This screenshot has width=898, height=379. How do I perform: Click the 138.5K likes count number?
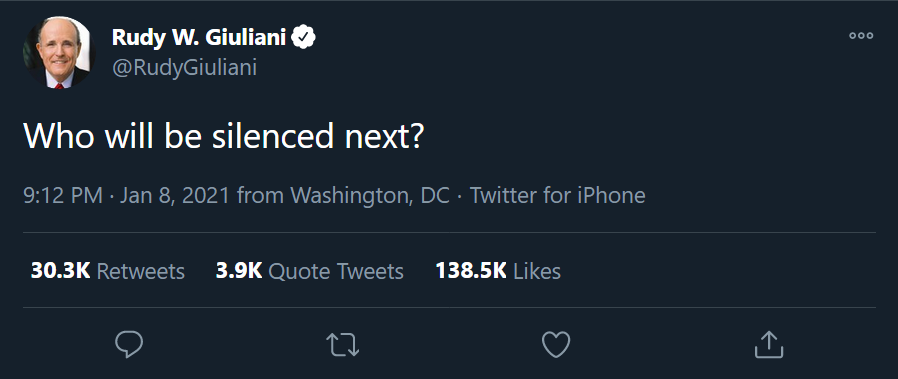click(x=471, y=271)
